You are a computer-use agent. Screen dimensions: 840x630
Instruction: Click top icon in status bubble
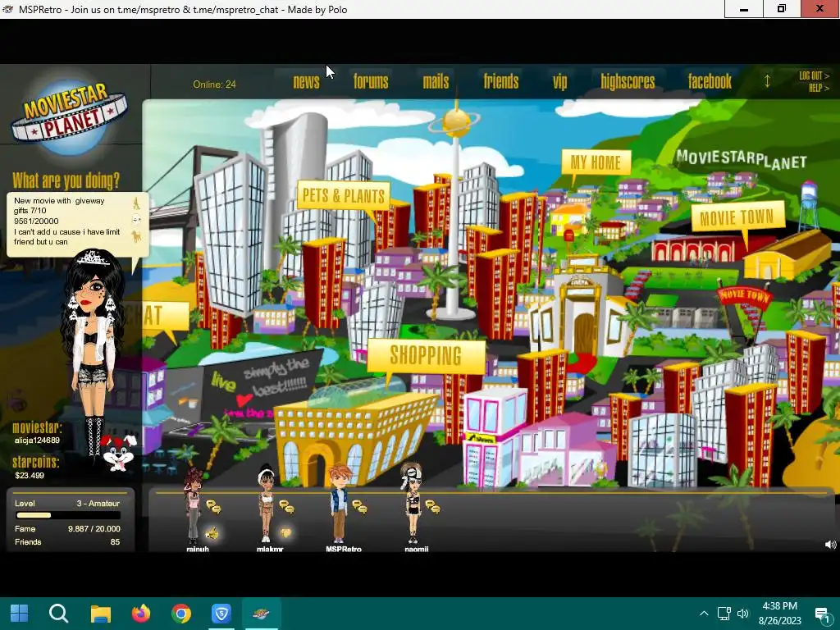pyautogui.click(x=137, y=203)
